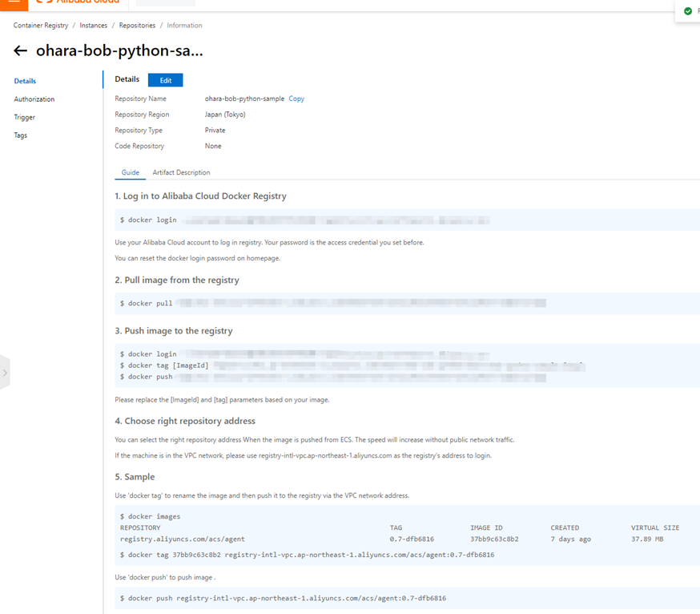
Task: Go back using the left arrow
Action: coord(21,51)
